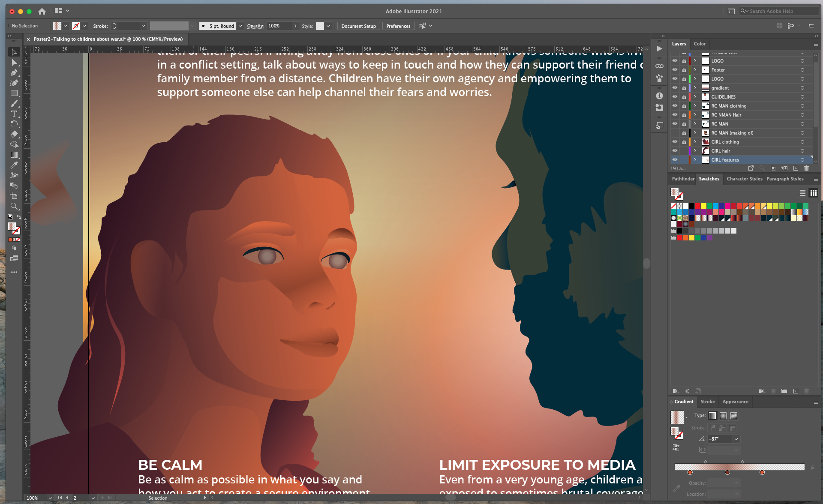Unlock the Footer layer
Screen dimensions: 823x504
[684, 70]
